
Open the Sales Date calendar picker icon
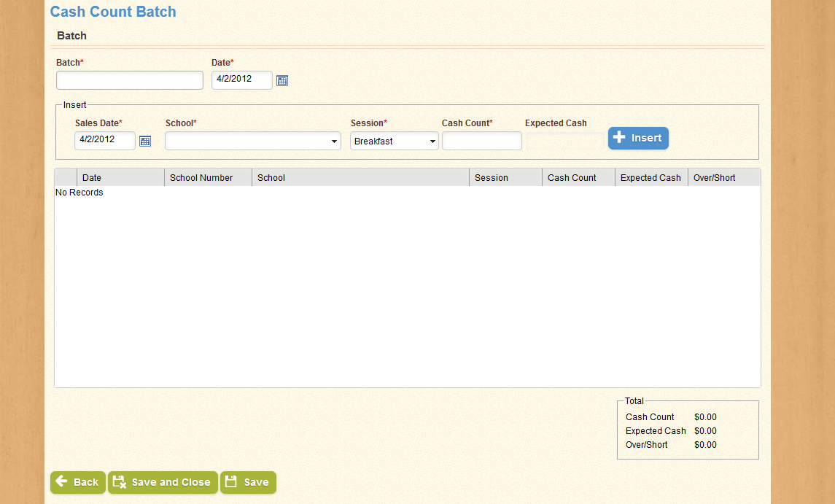pos(145,141)
